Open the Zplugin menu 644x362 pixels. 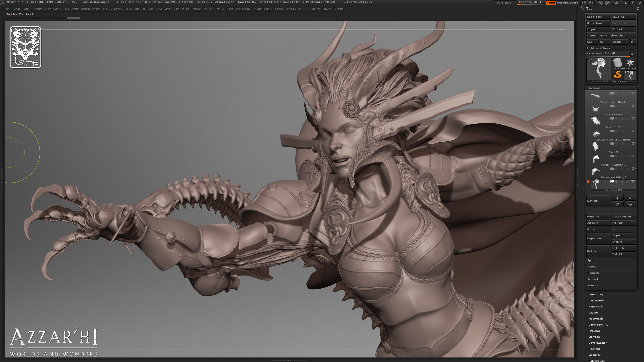coord(327,9)
